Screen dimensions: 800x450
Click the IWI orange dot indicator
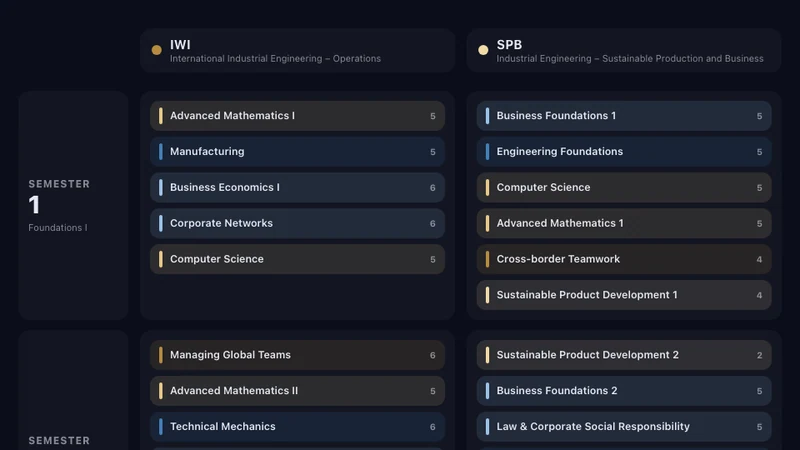157,50
